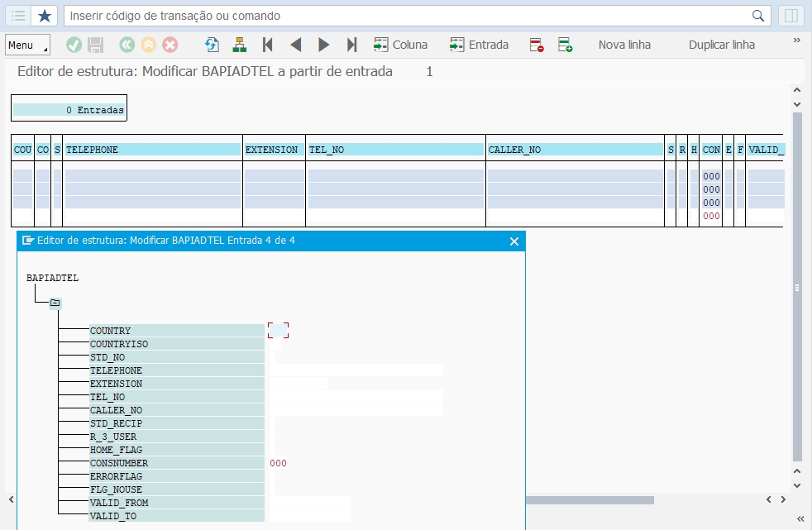Click the hierarchy structure icon
The image size is (812, 530).
[239, 45]
